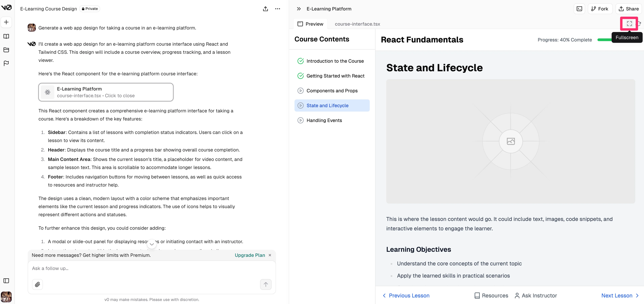Open the console terminal icon
The width and height of the screenshot is (644, 304).
click(x=579, y=9)
